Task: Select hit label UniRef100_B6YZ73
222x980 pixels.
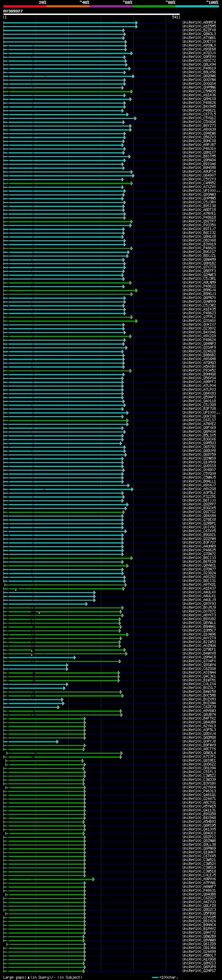Action: point(199,125)
